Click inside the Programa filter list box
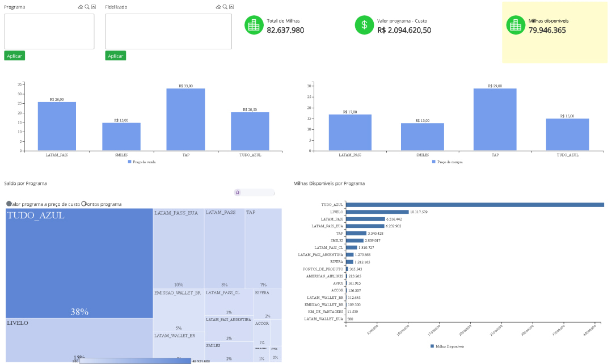 pos(49,31)
